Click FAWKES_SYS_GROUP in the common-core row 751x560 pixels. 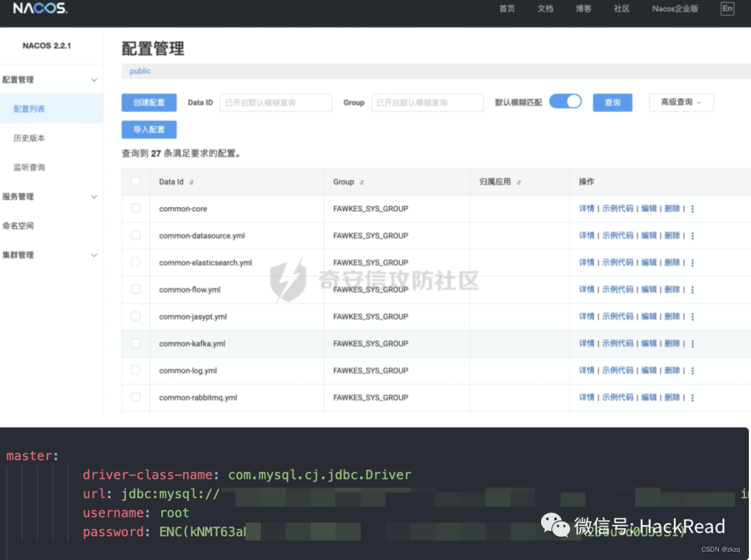pos(371,208)
